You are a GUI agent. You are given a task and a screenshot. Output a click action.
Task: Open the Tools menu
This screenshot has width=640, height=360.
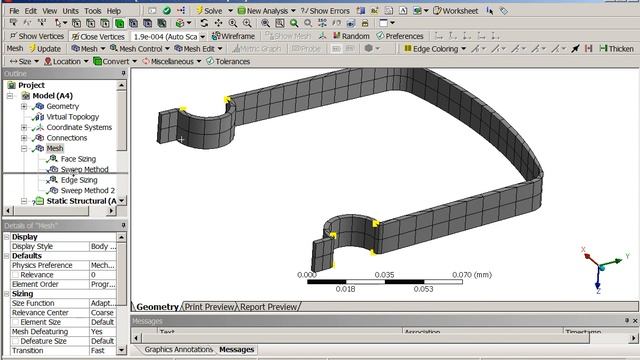tap(93, 11)
